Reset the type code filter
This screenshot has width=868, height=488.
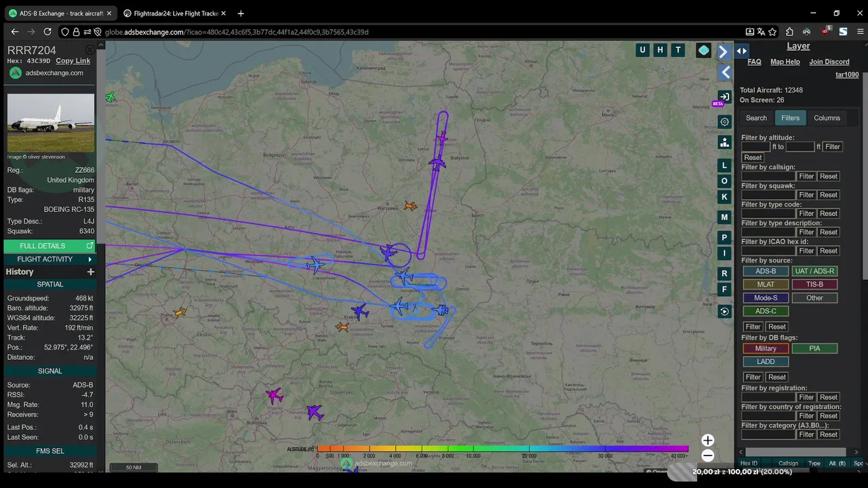(x=829, y=213)
